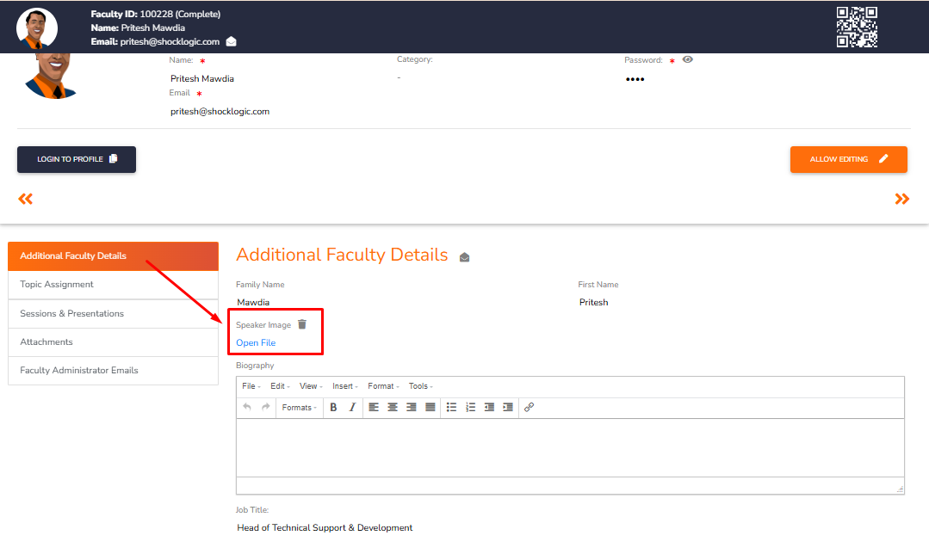Delete the speaker image with trash icon
This screenshot has width=929, height=560.
tap(302, 324)
